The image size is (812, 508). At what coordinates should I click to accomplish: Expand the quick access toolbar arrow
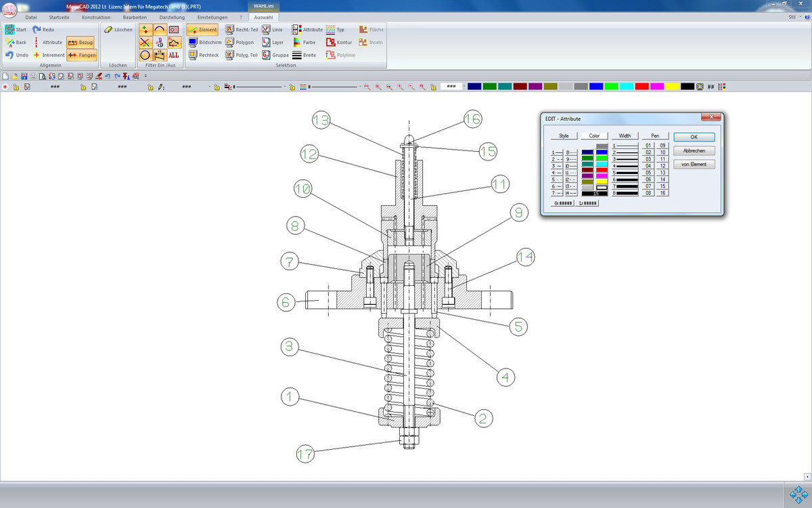146,77
